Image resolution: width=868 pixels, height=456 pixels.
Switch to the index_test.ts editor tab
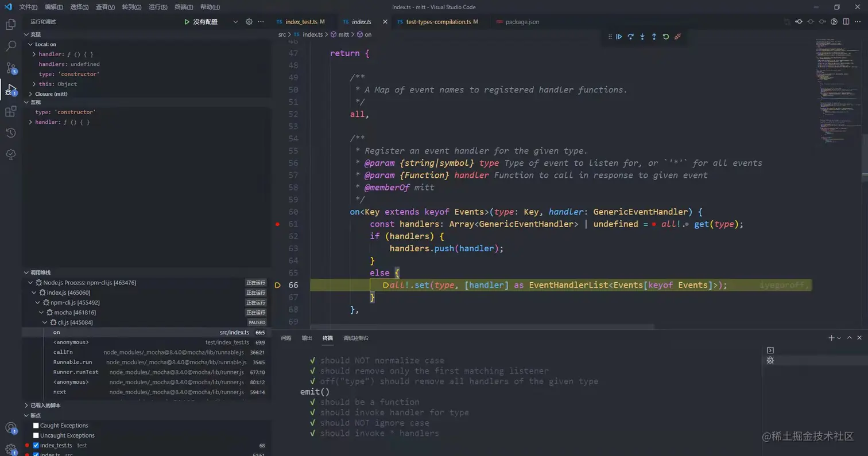pos(301,22)
